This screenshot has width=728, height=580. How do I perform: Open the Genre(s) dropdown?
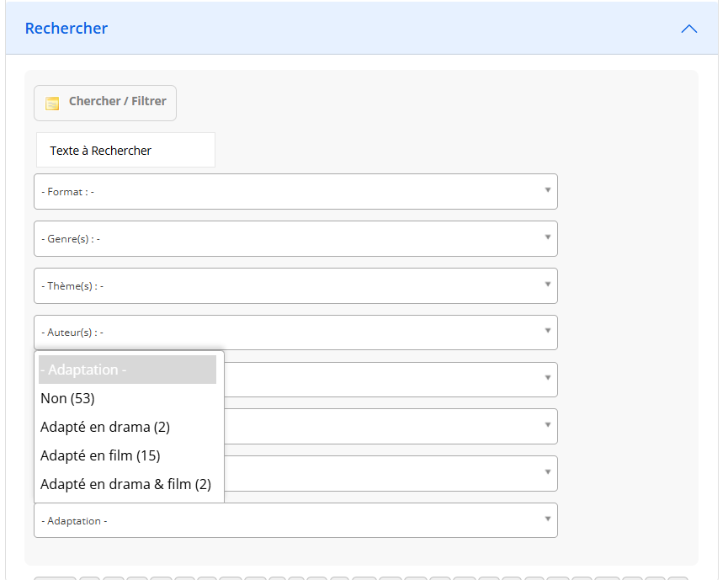coord(295,239)
